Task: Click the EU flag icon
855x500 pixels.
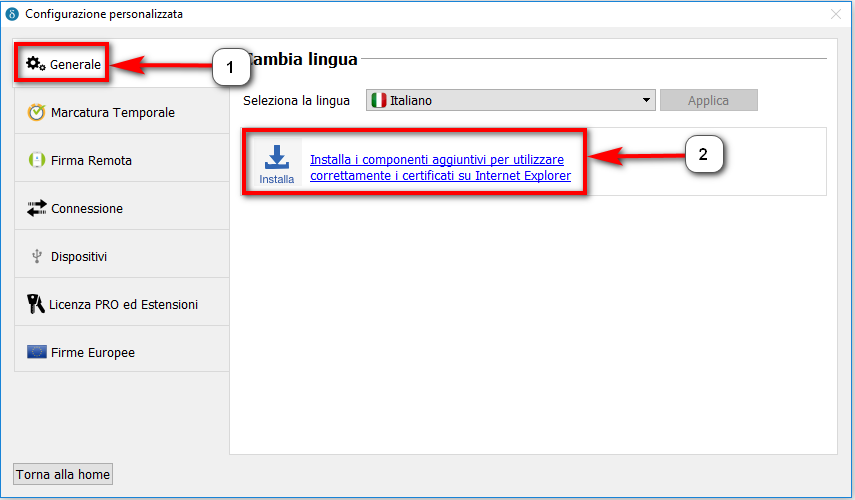Action: coord(37,352)
